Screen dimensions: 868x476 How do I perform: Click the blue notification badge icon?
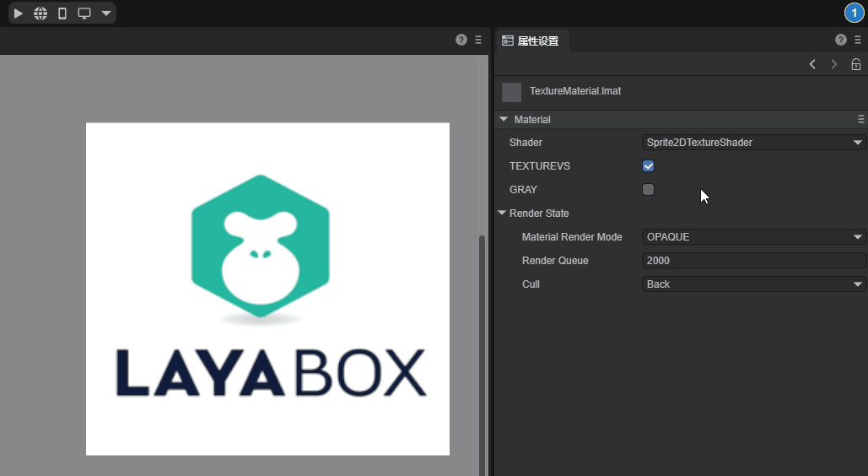click(854, 13)
